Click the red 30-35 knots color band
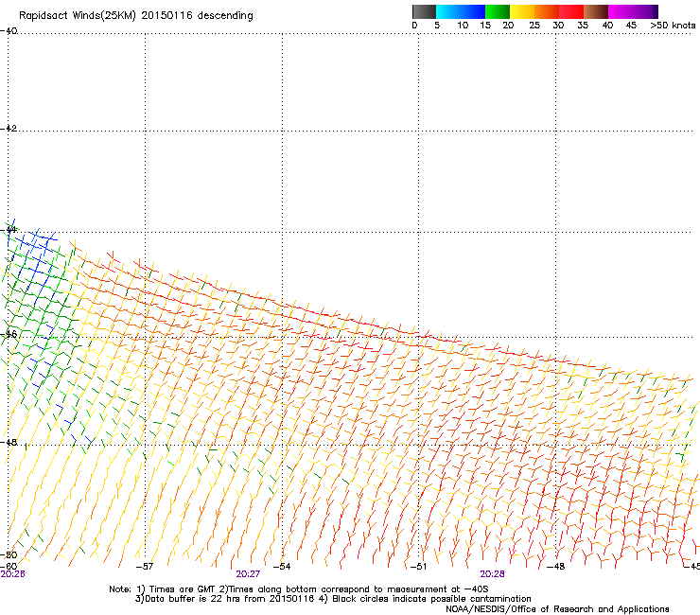The image size is (700, 615). point(571,11)
